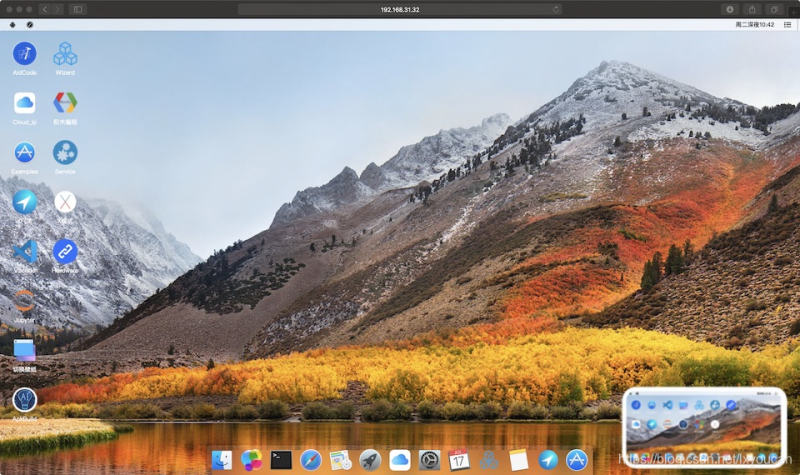Open the Maps dock icon
The width and height of the screenshot is (800, 475).
coord(340,460)
